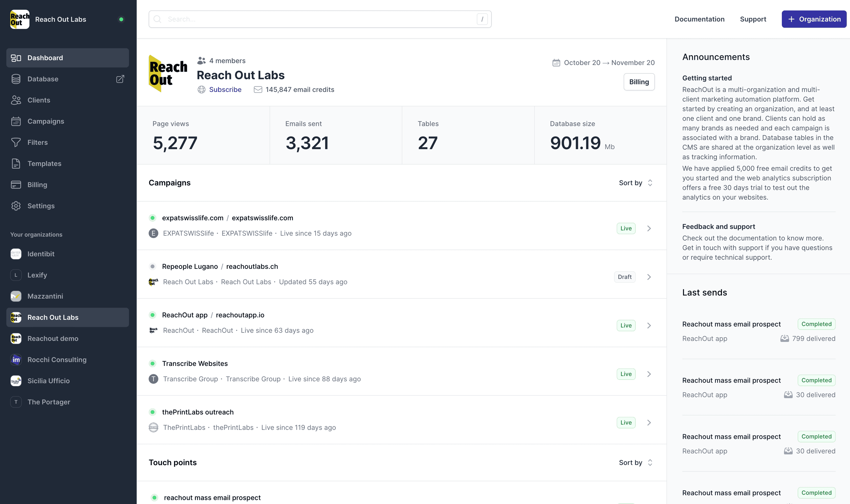This screenshot has height=504, width=850.
Task: Open Campaigns menu item
Action: pyautogui.click(x=67, y=121)
